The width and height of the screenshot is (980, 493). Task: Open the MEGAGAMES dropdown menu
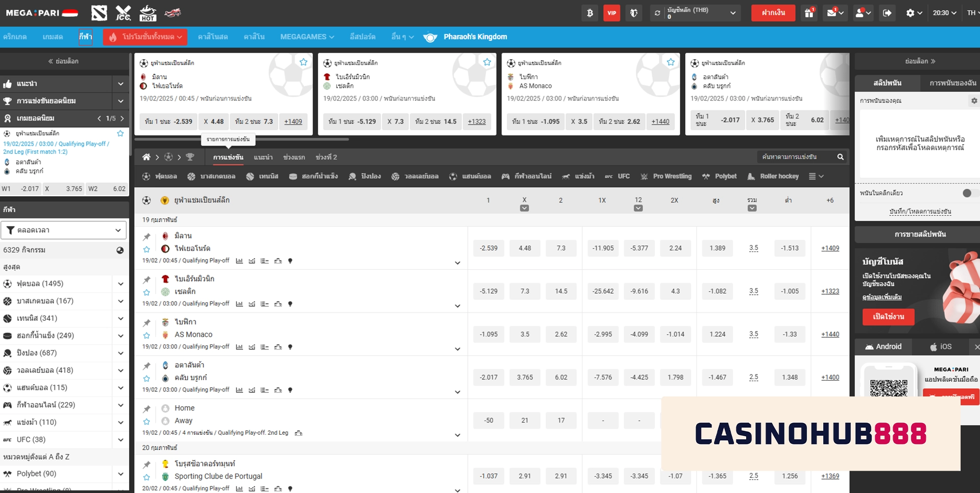[x=307, y=37]
